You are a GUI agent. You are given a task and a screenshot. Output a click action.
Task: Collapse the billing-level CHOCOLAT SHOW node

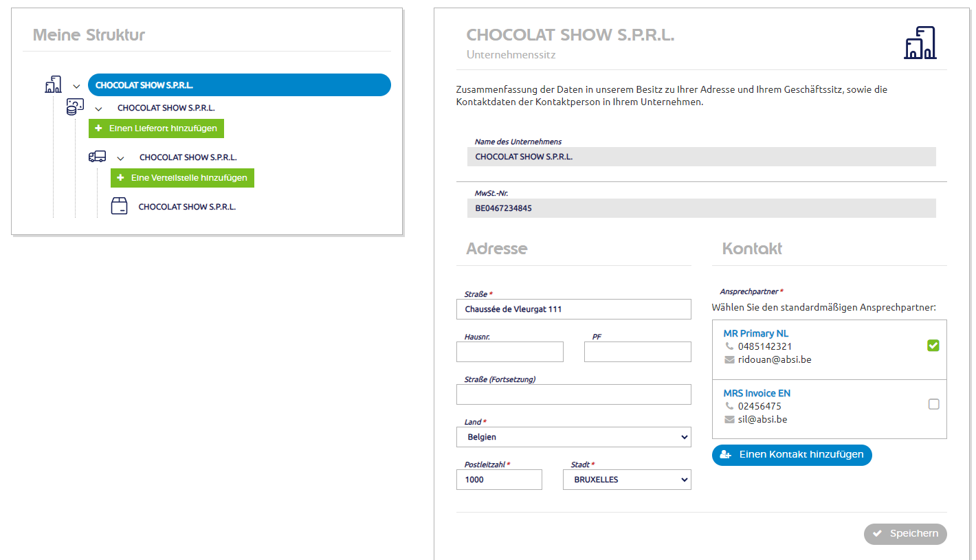[x=98, y=109]
